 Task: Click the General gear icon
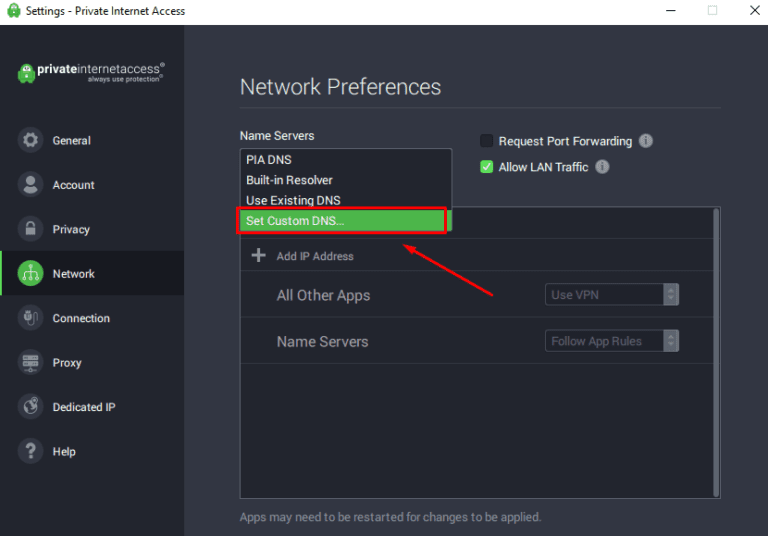(31, 140)
